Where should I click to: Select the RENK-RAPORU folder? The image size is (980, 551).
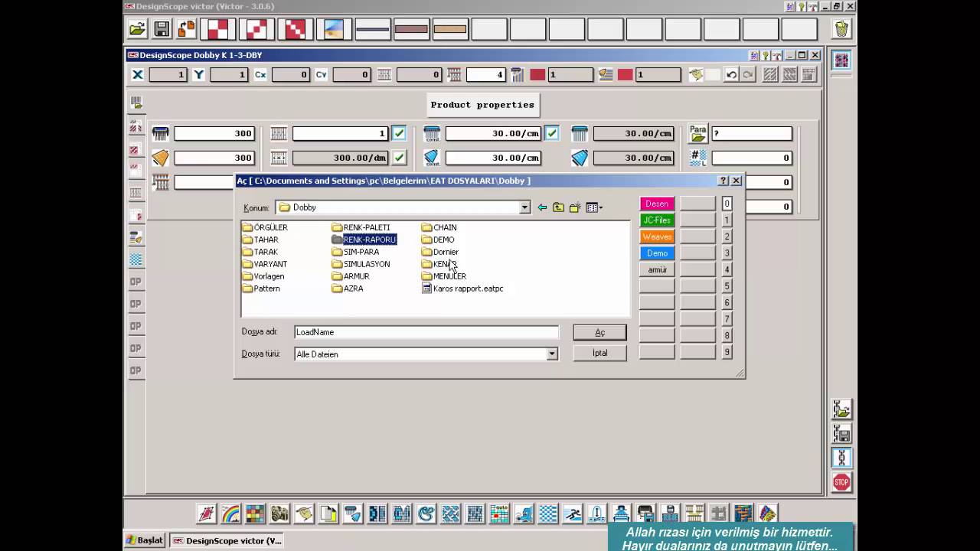pos(364,240)
